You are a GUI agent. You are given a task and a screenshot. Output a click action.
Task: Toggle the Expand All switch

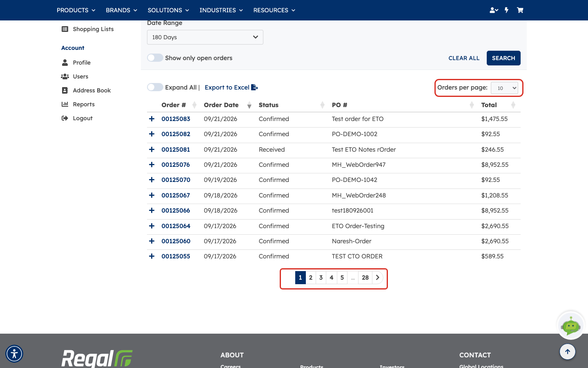(155, 87)
